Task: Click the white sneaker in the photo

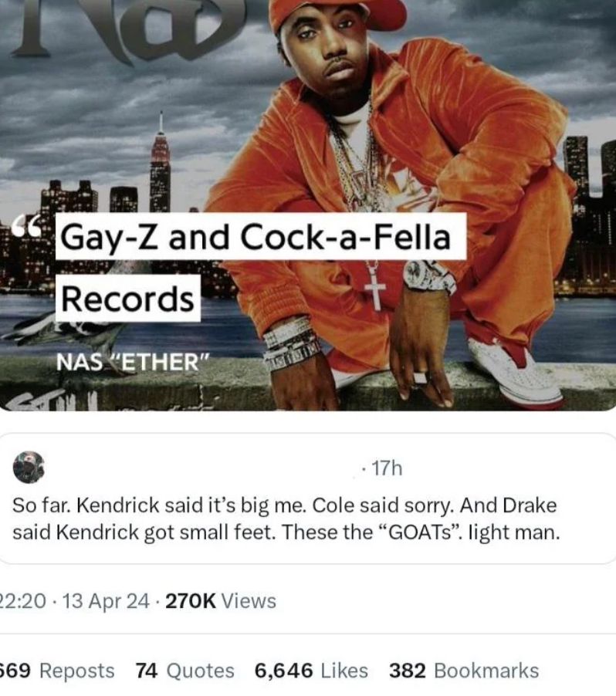Action: [x=516, y=373]
